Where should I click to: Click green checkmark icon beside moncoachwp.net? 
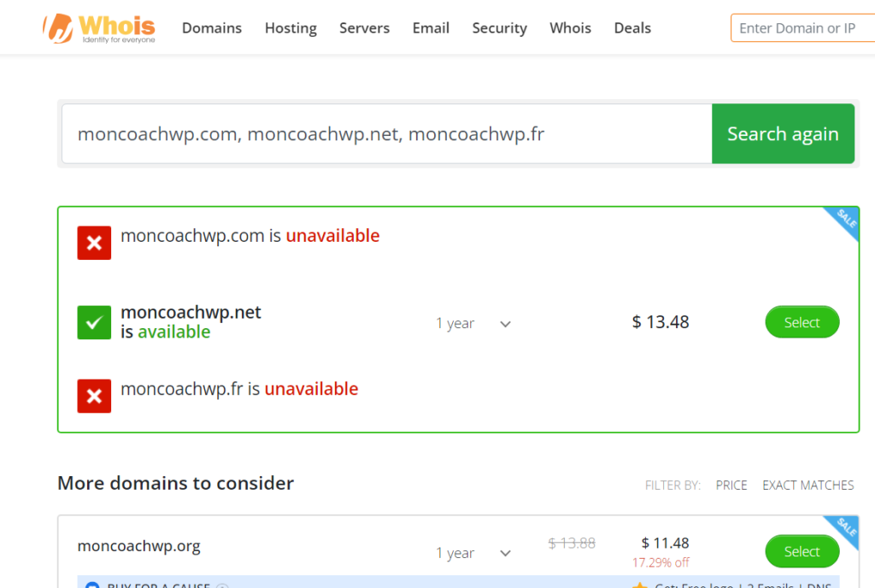pyautogui.click(x=94, y=323)
